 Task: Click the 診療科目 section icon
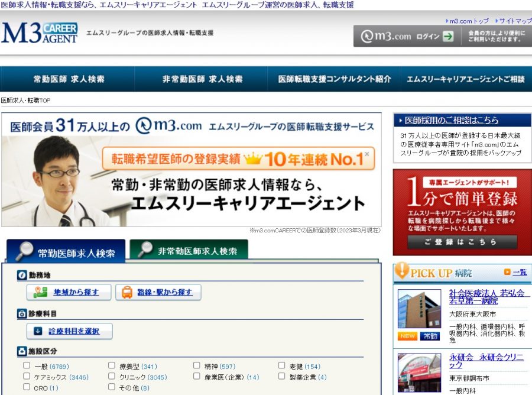22,313
